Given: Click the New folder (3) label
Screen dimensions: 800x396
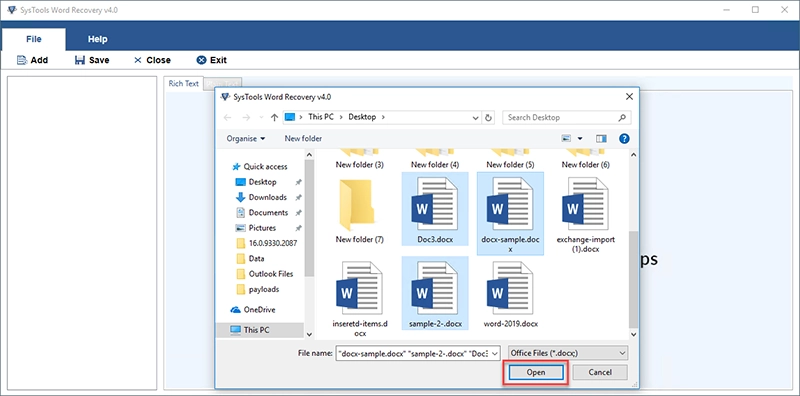Looking at the screenshot, I should click(x=360, y=165).
